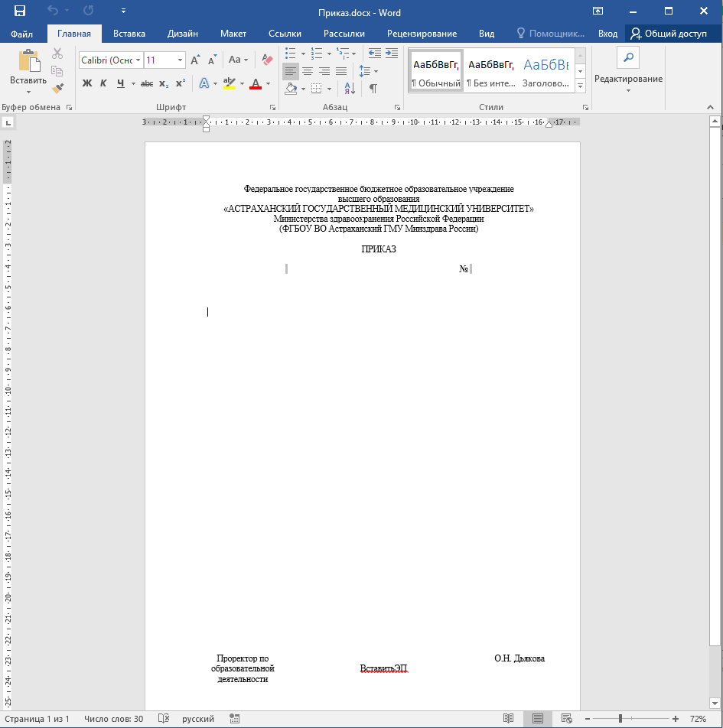723x728 pixels.
Task: Sort paragraphs with the А-Я sort icon
Action: tap(350, 89)
